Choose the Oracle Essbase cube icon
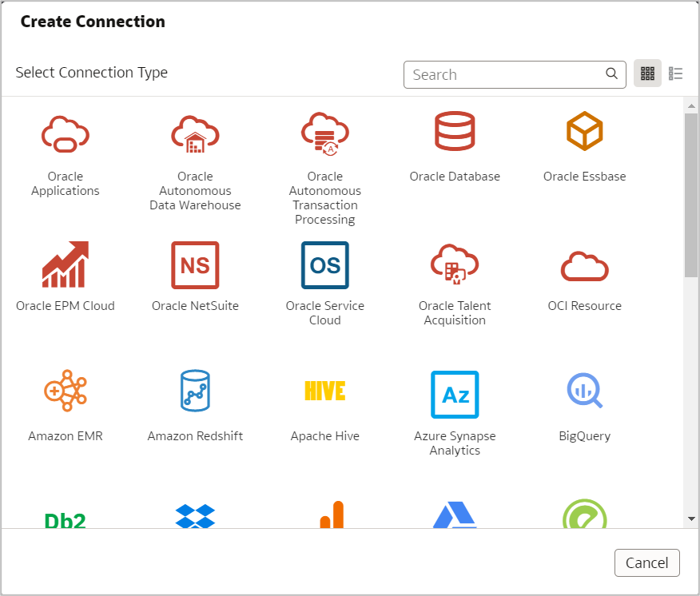Screen dimensions: 700x596 point(584,131)
